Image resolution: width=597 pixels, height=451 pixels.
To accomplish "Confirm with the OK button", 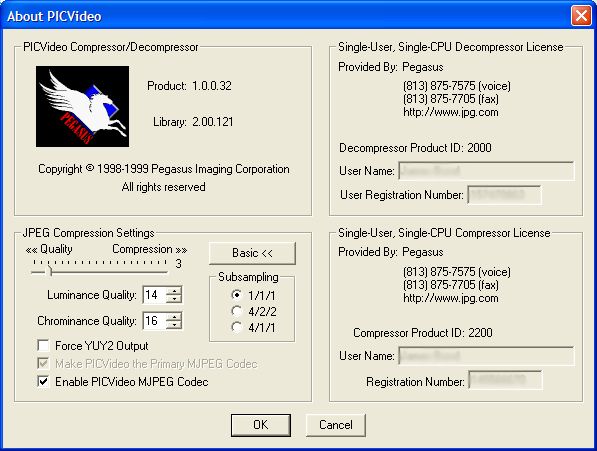I will pyautogui.click(x=261, y=425).
